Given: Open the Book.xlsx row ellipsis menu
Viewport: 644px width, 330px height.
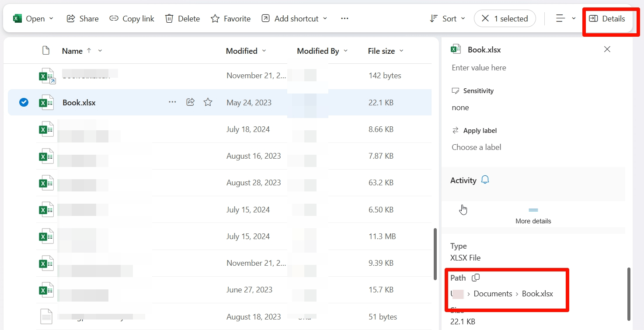Looking at the screenshot, I should pos(172,102).
